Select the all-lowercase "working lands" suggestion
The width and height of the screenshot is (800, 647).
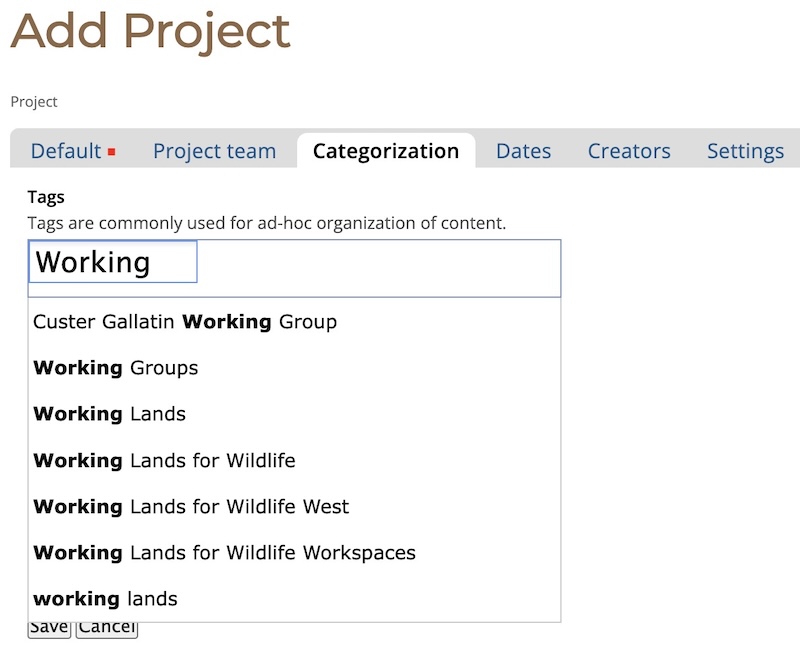click(105, 599)
